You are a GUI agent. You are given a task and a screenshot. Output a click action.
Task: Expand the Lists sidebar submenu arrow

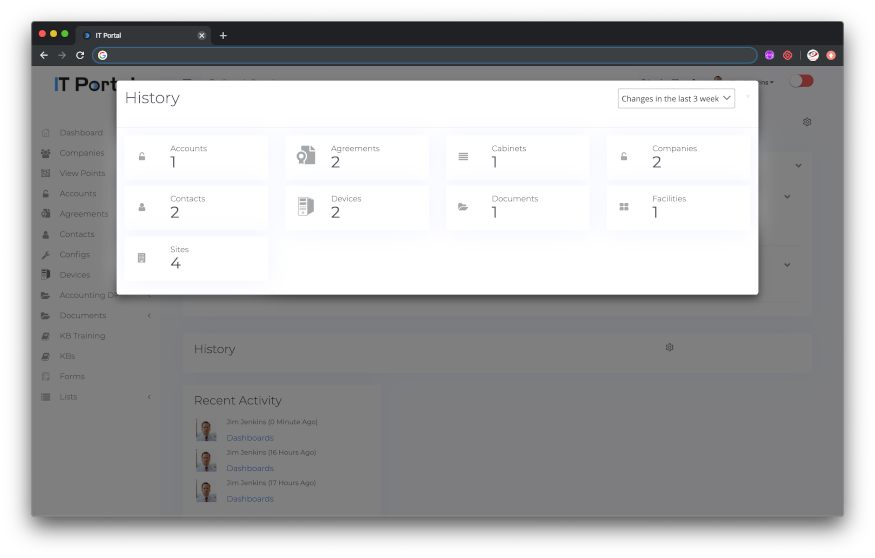click(x=149, y=397)
